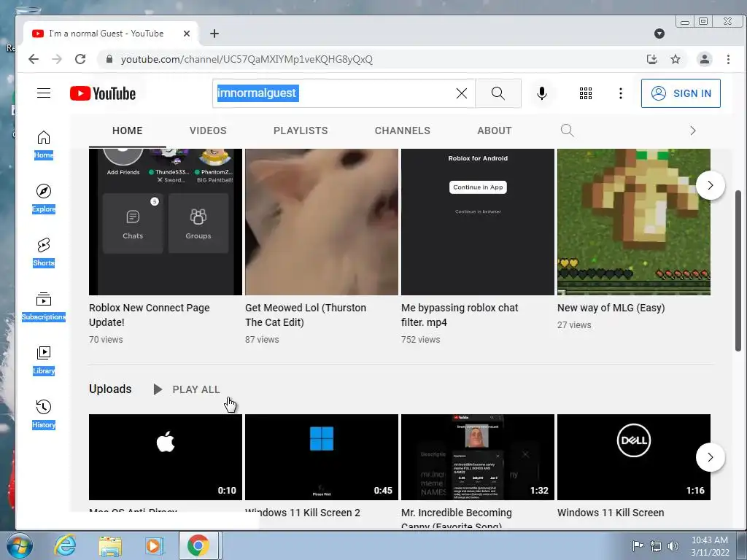
Task: Open Library in the sidebar
Action: [x=44, y=360]
